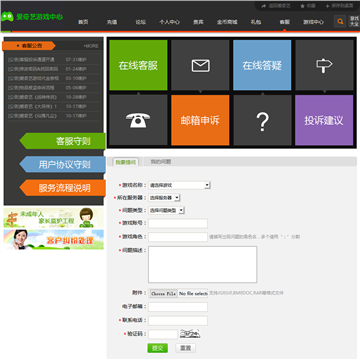Click the green 提交 submit button
360x360 pixels.
click(158, 348)
